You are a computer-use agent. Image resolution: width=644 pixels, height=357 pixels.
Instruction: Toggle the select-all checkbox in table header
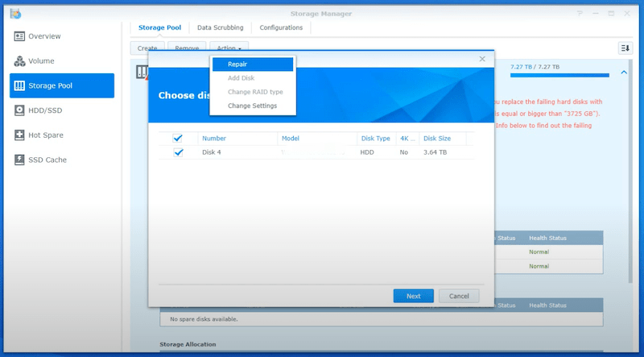[179, 139]
